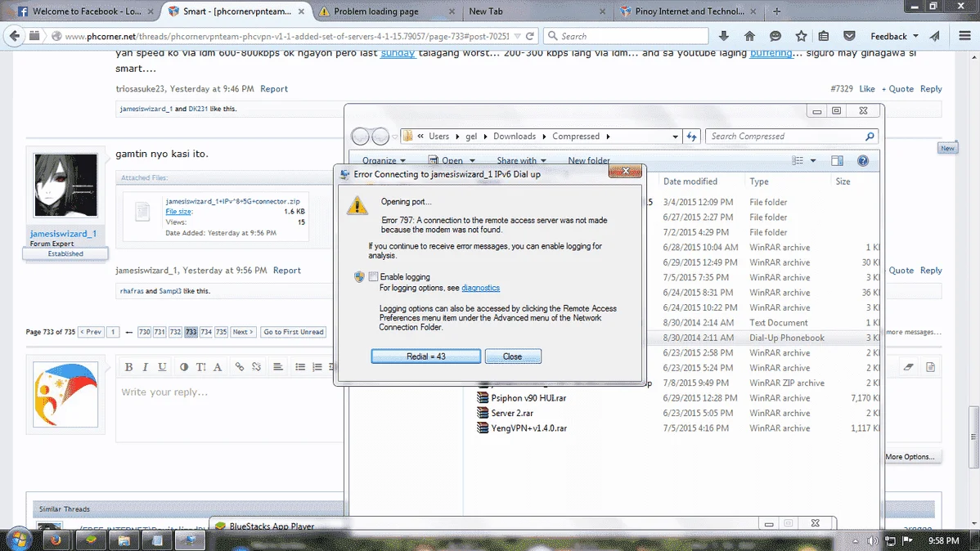Insert link icon in reply editor
Viewport: 980px width, 551px height.
click(240, 367)
